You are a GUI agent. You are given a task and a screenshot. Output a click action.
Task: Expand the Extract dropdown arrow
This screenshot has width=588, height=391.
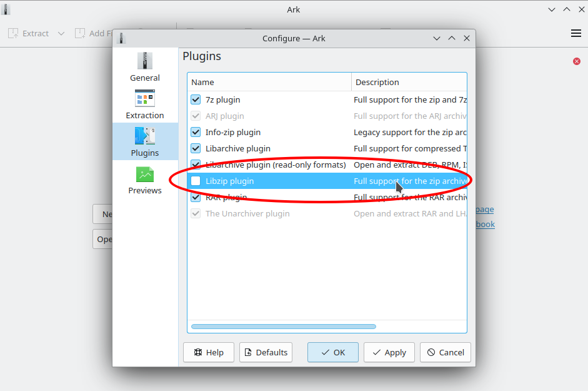click(61, 33)
